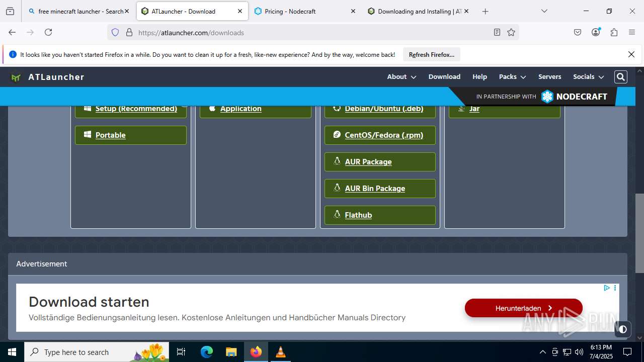Open Microsoft Edge from taskbar
The width and height of the screenshot is (644, 362).
click(207, 352)
